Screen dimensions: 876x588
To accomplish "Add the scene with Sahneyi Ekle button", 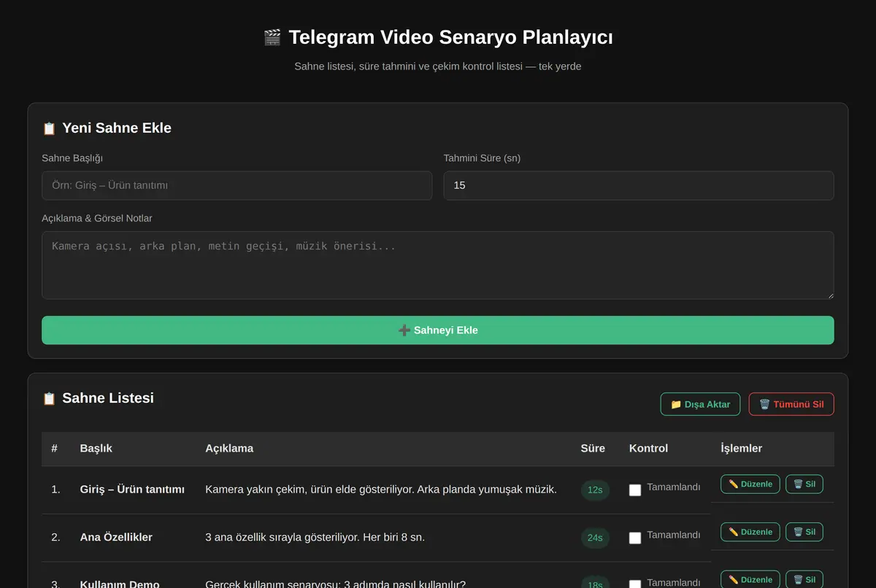I will pos(438,330).
